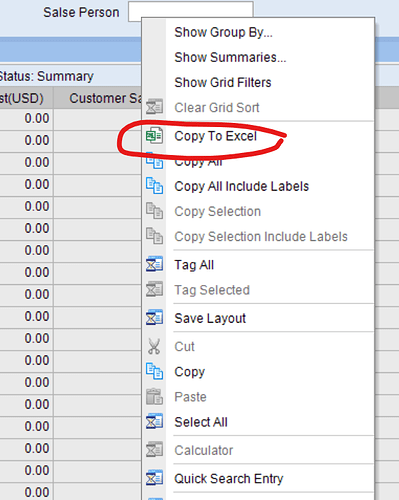399x500 pixels.
Task: Click the Save Layout icon
Action: (154, 318)
